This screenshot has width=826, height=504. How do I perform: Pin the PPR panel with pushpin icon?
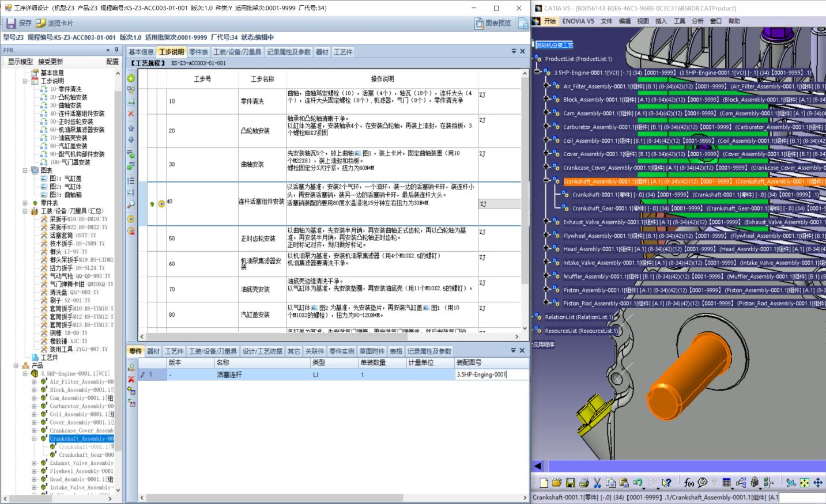(x=116, y=50)
